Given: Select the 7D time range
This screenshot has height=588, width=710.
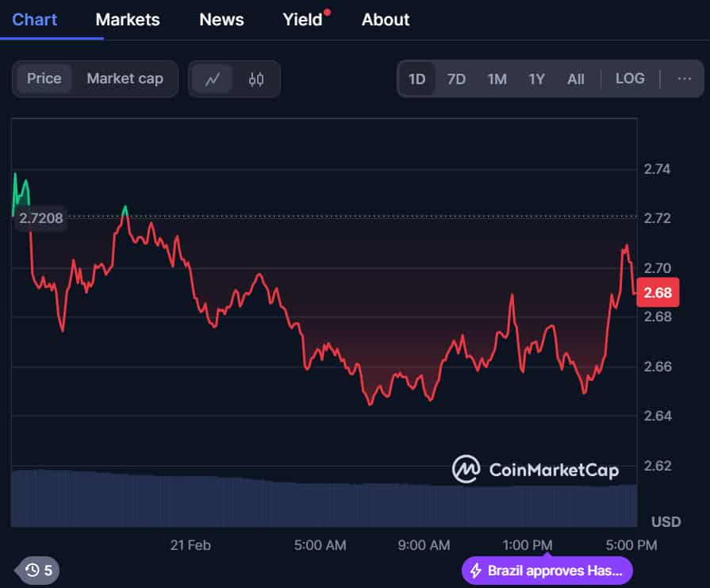Looking at the screenshot, I should (456, 79).
